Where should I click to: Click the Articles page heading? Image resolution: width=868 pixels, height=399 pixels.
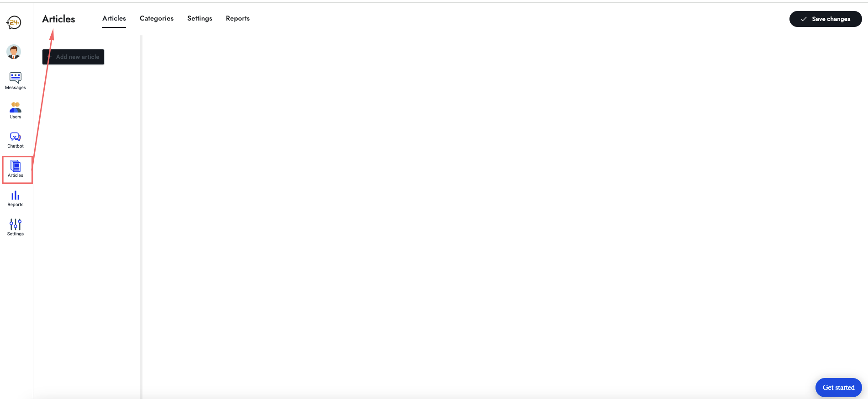coord(58,19)
